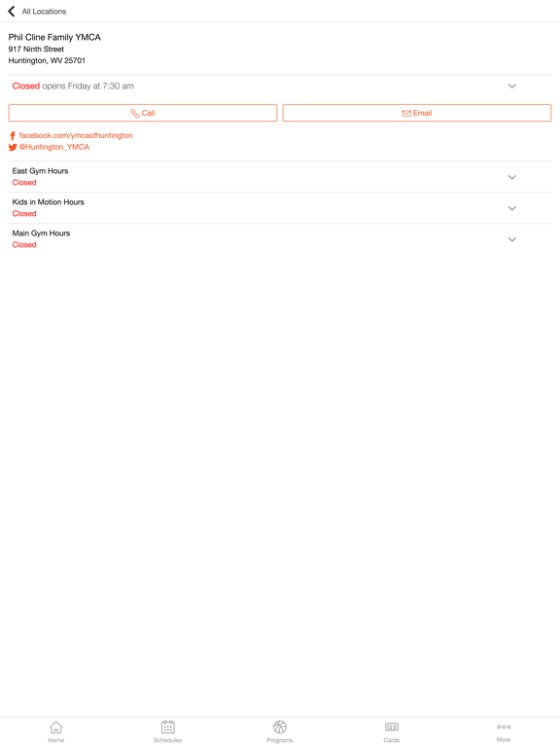The width and height of the screenshot is (560, 747).
Task: Open the More tab
Action: click(504, 731)
